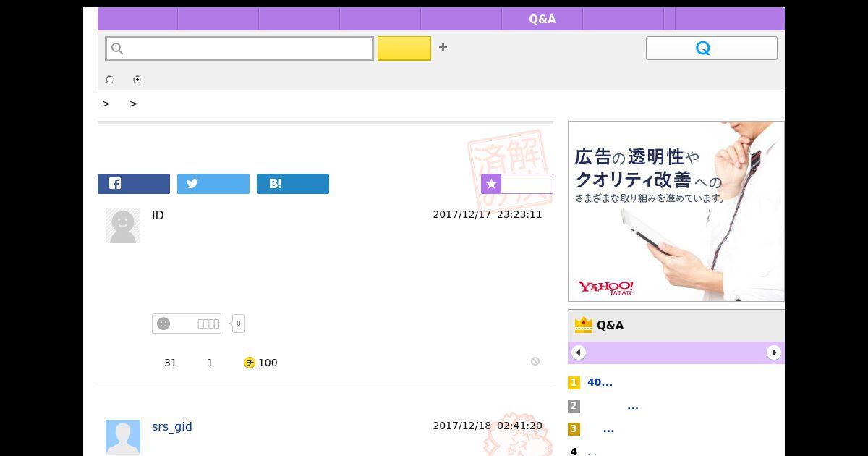This screenshot has height=456, width=868.
Task: Click the timestamp 2017/12/17 23:23:11
Action: [x=488, y=214]
